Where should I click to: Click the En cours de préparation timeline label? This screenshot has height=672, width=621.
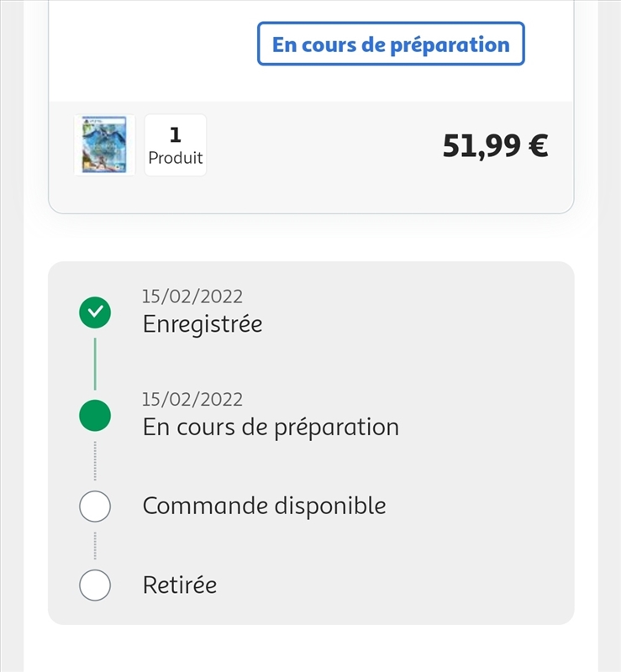point(271,428)
